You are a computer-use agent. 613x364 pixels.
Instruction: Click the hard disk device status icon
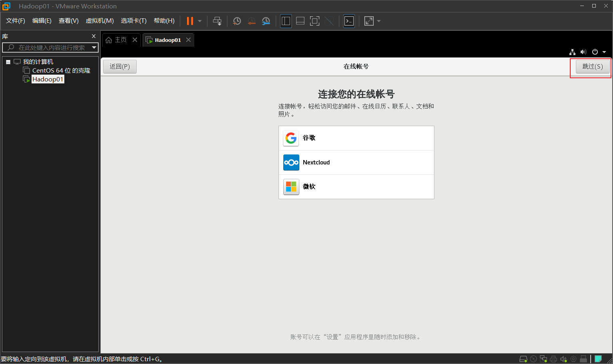tap(523, 359)
